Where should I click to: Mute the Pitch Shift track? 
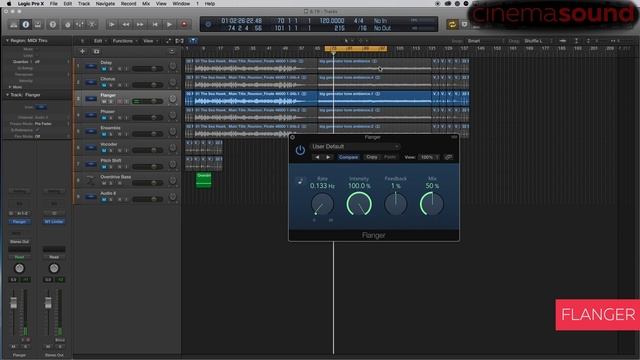(104, 167)
